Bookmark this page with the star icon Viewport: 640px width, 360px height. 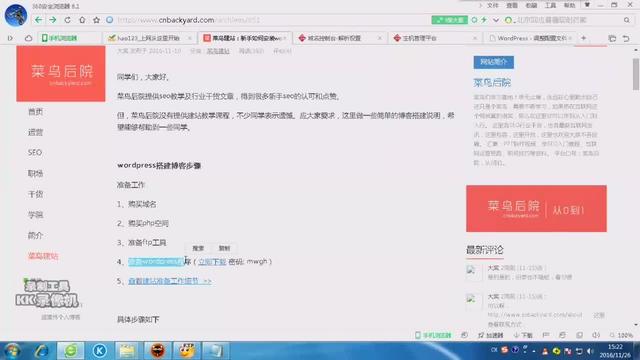point(96,20)
